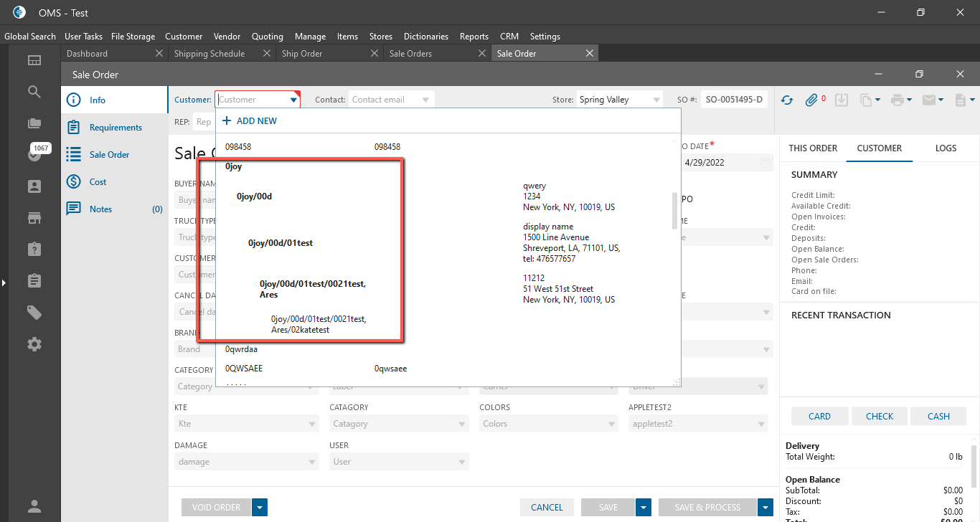Image resolution: width=980 pixels, height=522 pixels.
Task: Click the user profile icon at sidebar bottom
Action: 34,506
